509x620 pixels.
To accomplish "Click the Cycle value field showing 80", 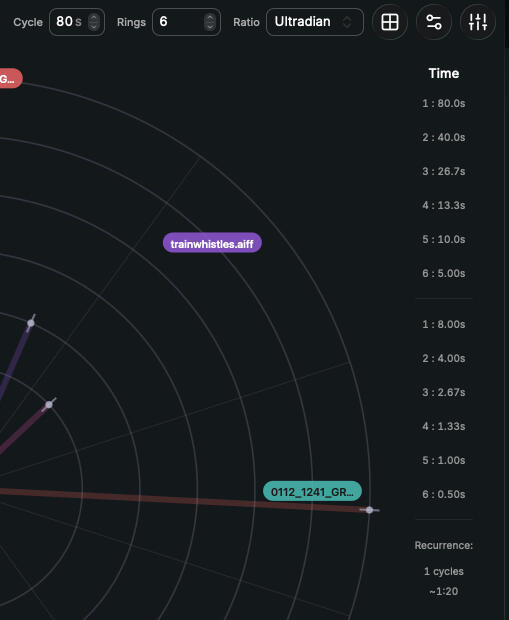I will (77, 22).
